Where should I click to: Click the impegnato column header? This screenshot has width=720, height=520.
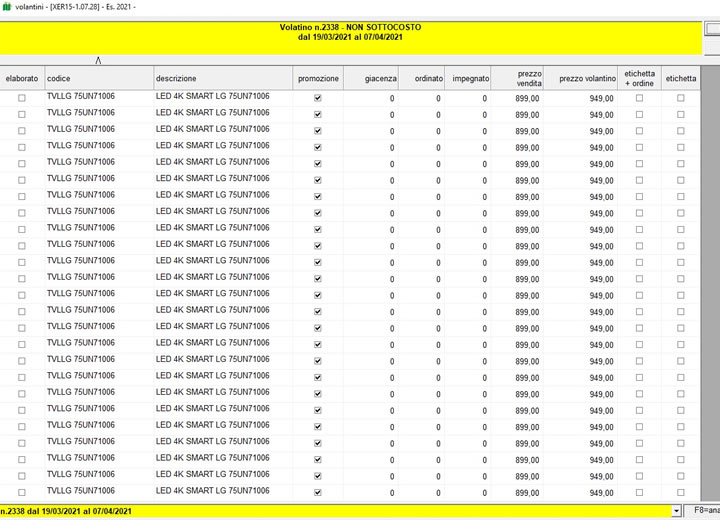pyautogui.click(x=467, y=78)
